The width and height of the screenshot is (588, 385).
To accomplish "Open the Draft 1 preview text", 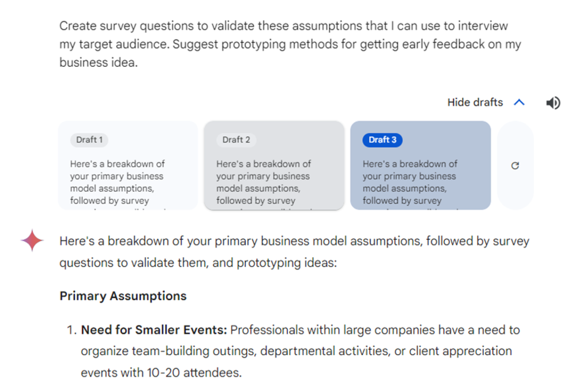I will (x=117, y=182).
